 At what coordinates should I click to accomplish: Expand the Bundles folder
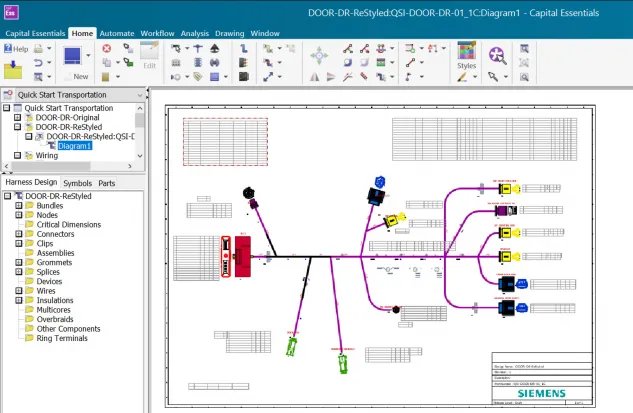(x=19, y=205)
